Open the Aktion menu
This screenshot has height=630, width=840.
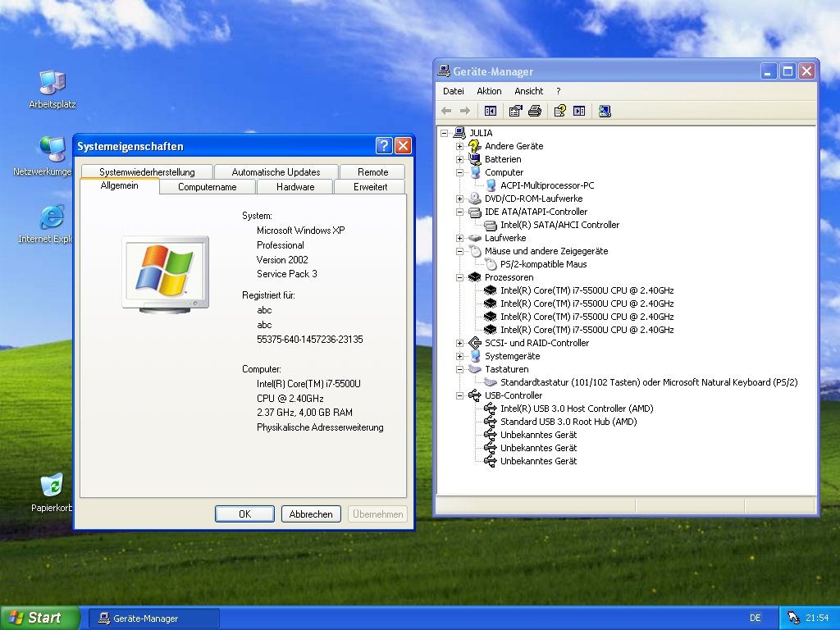click(489, 91)
